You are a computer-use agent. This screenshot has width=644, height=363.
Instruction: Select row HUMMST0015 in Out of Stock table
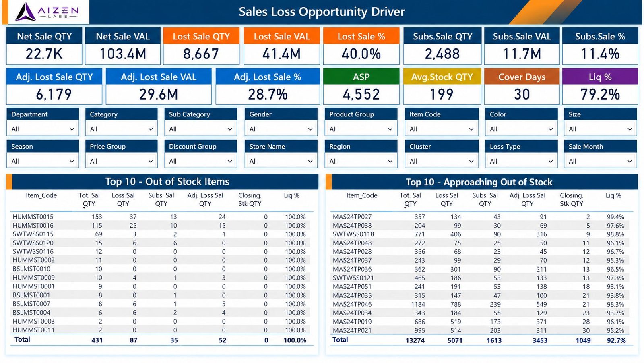[161, 217]
